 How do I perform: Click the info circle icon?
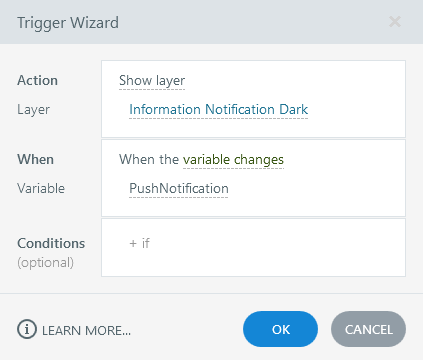[x=27, y=329]
